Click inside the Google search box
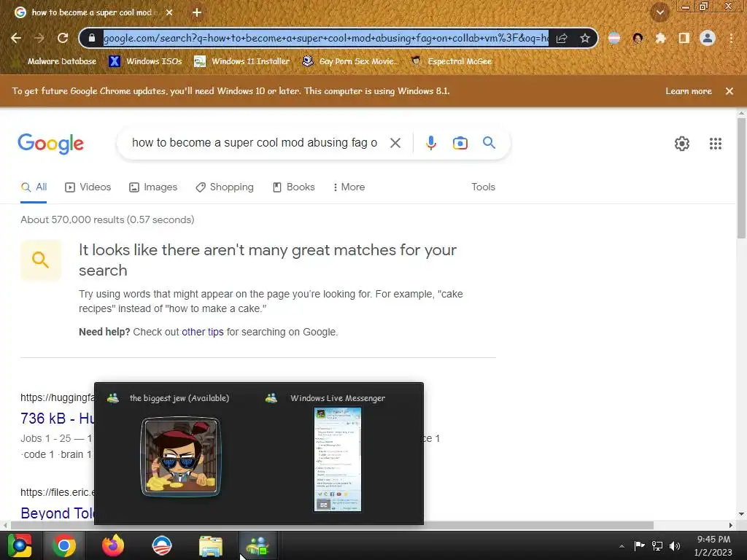 tap(255, 143)
